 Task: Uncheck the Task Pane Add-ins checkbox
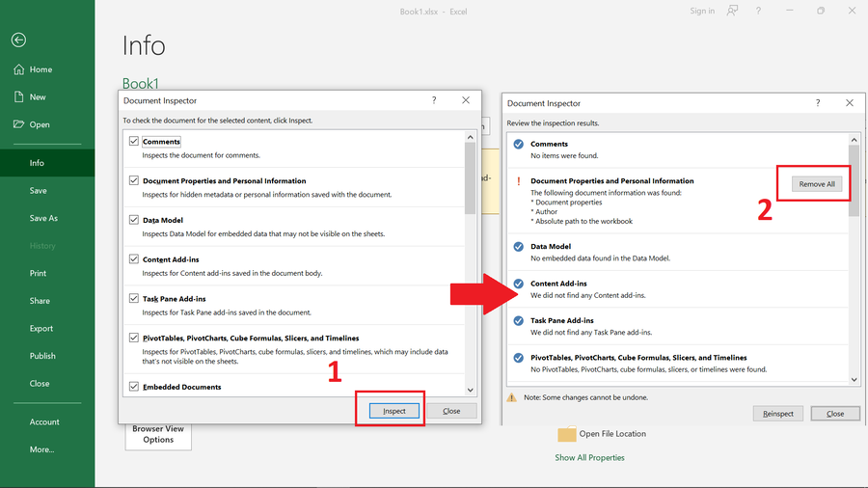[133, 298]
